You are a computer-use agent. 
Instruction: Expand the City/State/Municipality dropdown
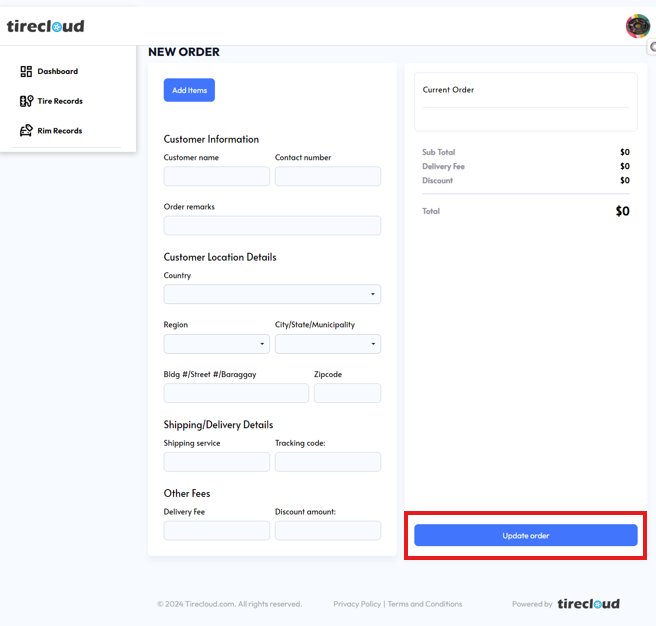click(x=328, y=344)
